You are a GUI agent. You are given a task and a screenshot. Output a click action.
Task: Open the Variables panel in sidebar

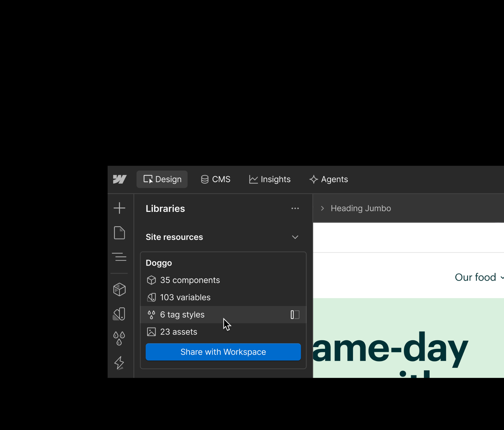point(119,314)
